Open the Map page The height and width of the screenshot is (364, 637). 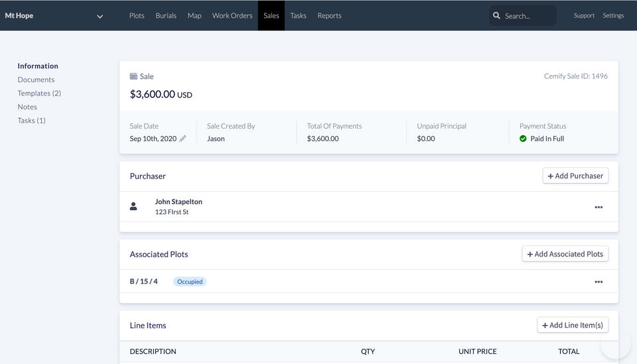(194, 15)
